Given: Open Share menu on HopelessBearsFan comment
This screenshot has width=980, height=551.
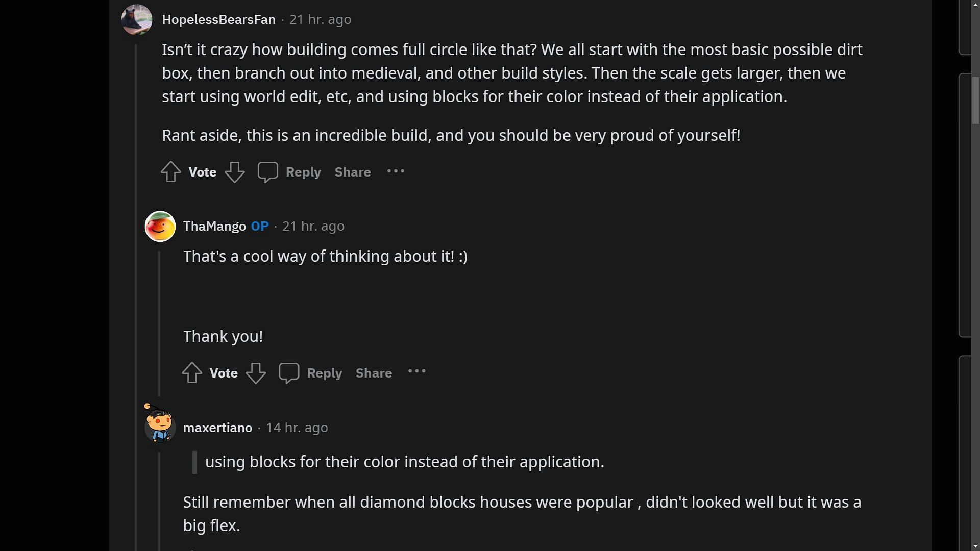Looking at the screenshot, I should (x=353, y=172).
